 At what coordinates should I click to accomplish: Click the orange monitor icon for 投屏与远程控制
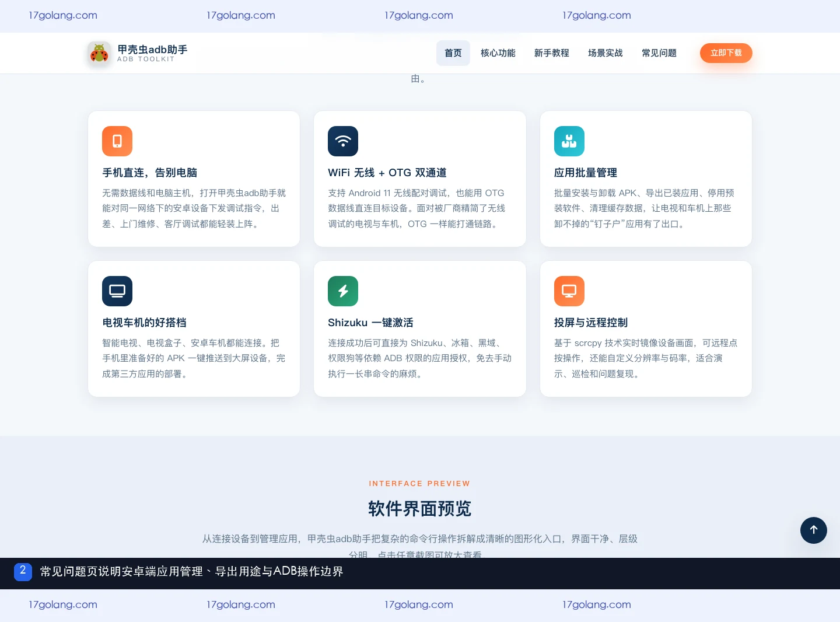pyautogui.click(x=569, y=291)
